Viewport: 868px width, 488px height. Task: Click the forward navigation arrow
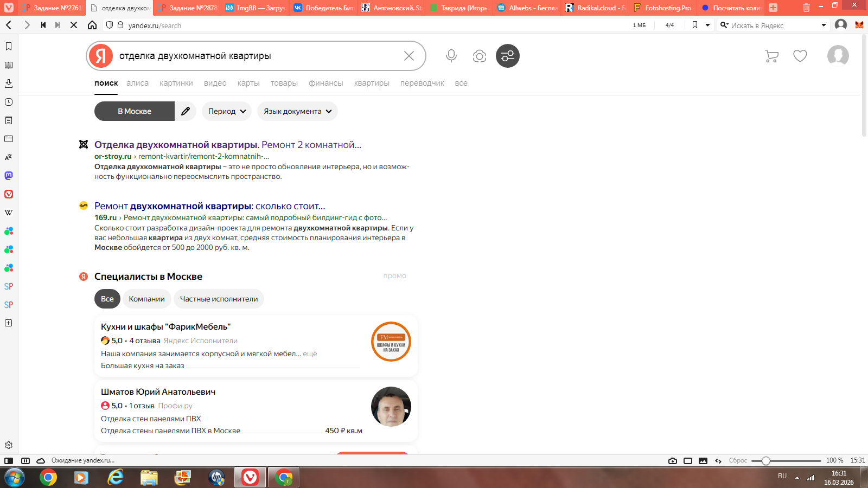27,25
